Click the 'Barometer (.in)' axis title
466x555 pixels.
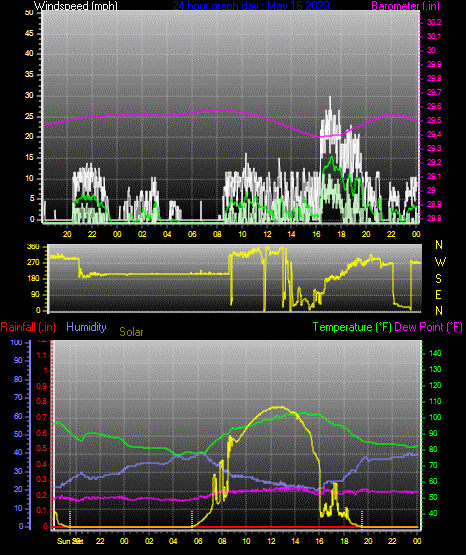coord(405,6)
